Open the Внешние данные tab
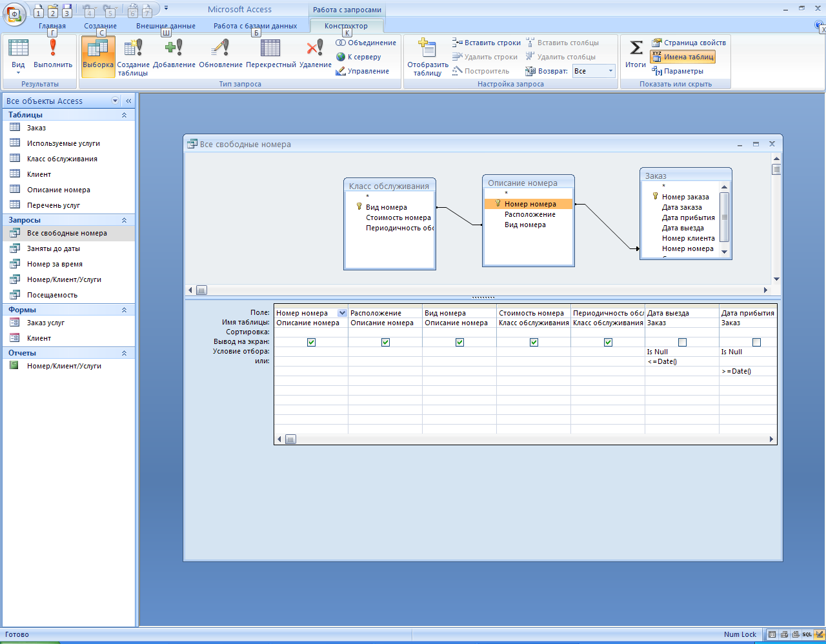This screenshot has width=826, height=644. (x=166, y=26)
